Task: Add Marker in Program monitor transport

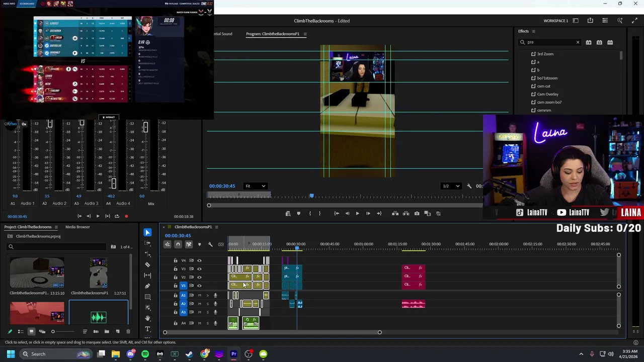Action: (x=298, y=214)
